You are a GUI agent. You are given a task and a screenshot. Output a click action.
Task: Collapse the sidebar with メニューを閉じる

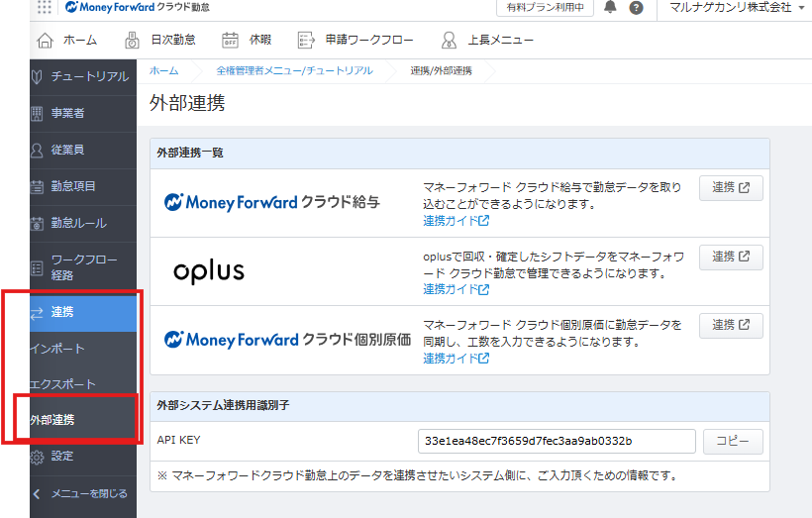[x=82, y=493]
